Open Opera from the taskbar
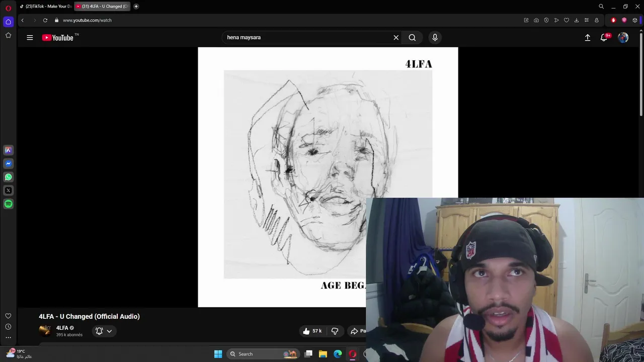Image resolution: width=644 pixels, height=362 pixels. [352, 354]
